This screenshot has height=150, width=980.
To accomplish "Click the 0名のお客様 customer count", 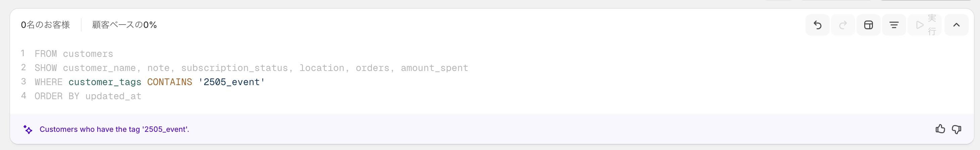I will (x=45, y=25).
